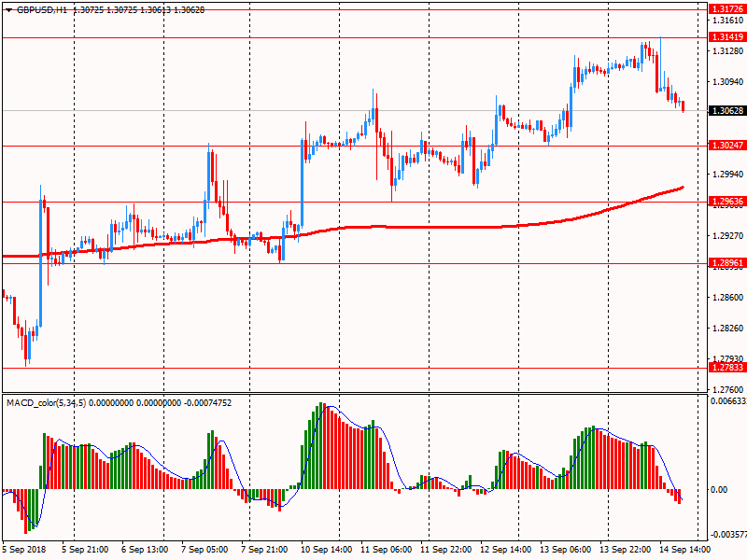Image resolution: width=747 pixels, height=560 pixels.
Task: Click the MACD_color(5,34,5) indicator label
Action: coord(46,403)
